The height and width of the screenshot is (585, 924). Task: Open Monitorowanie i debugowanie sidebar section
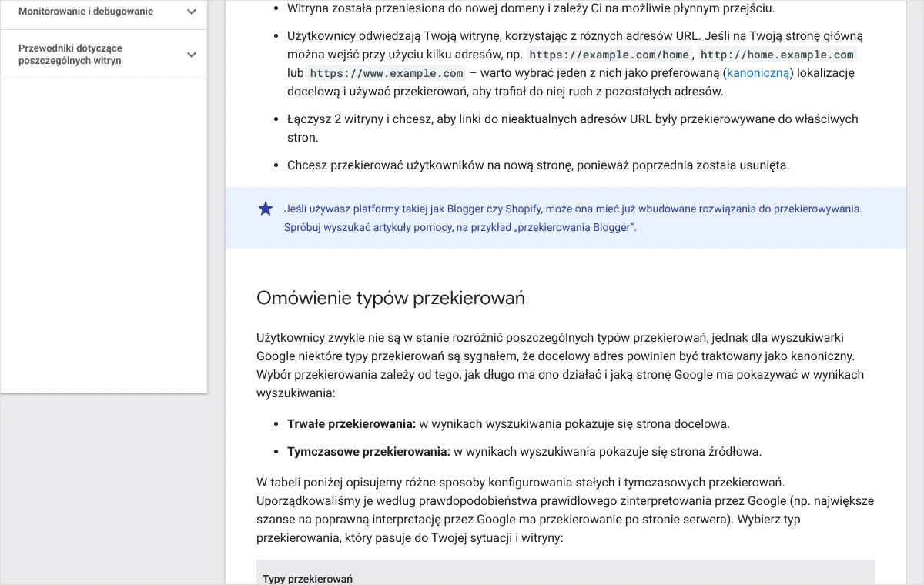click(x=85, y=12)
